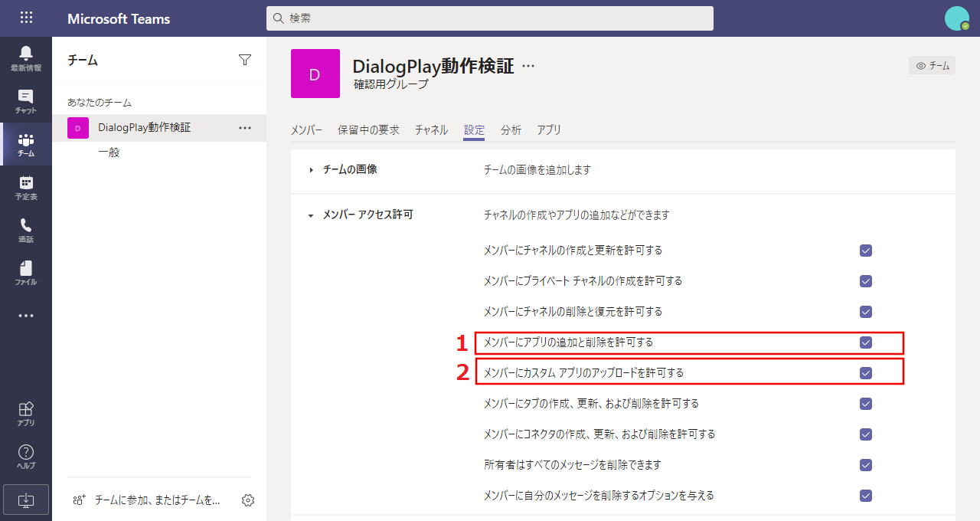The image size is (980, 521).
Task: Open manage teams gear icon
Action: click(x=248, y=500)
